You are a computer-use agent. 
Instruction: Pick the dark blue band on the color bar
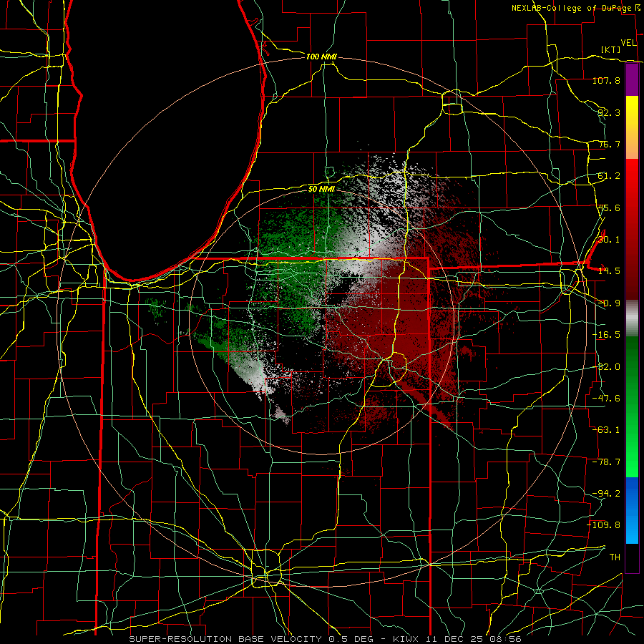pyautogui.click(x=632, y=491)
